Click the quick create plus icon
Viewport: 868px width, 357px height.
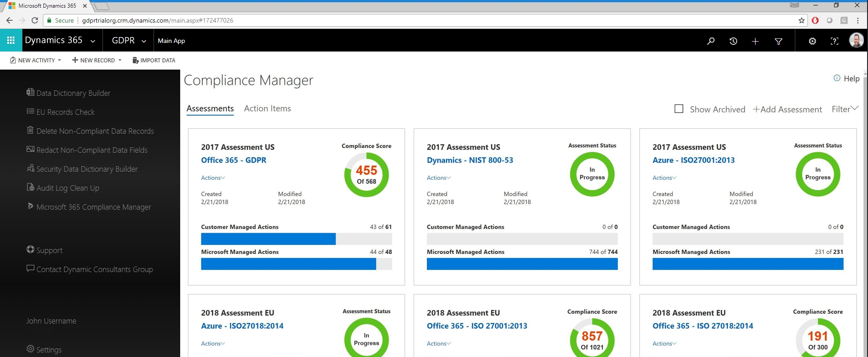point(755,41)
